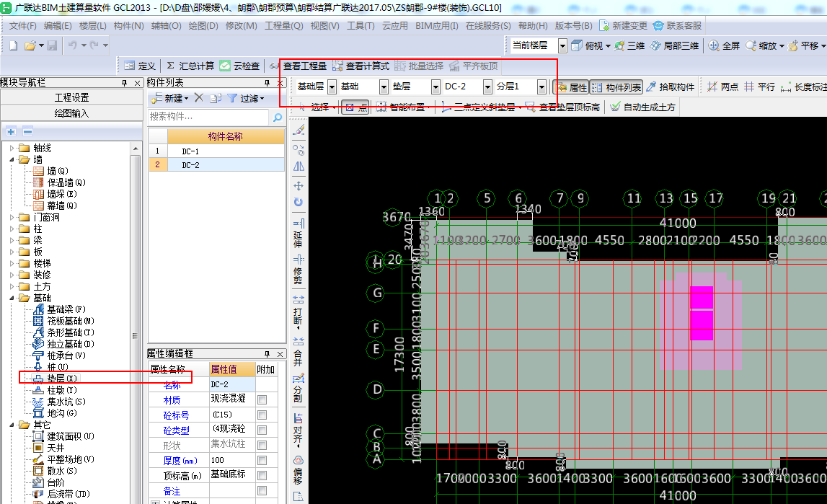Run 汇总计算 summary calculation
This screenshot has width=827, height=504.
190,66
